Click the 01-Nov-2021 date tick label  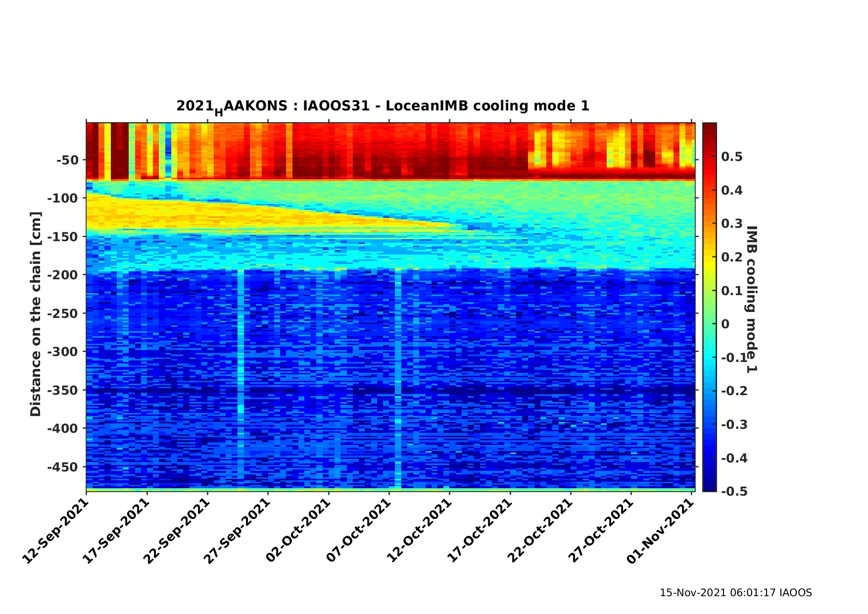coord(661,530)
